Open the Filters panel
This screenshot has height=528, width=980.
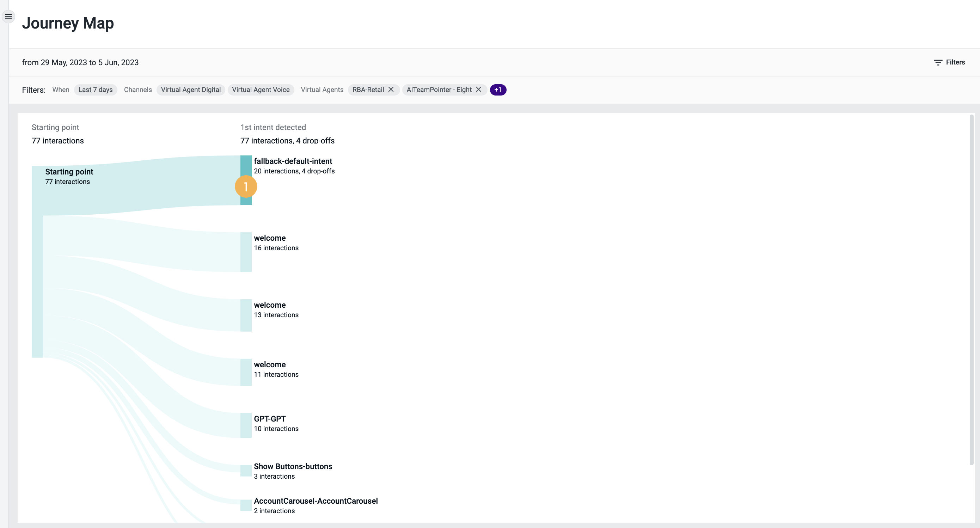pos(949,62)
